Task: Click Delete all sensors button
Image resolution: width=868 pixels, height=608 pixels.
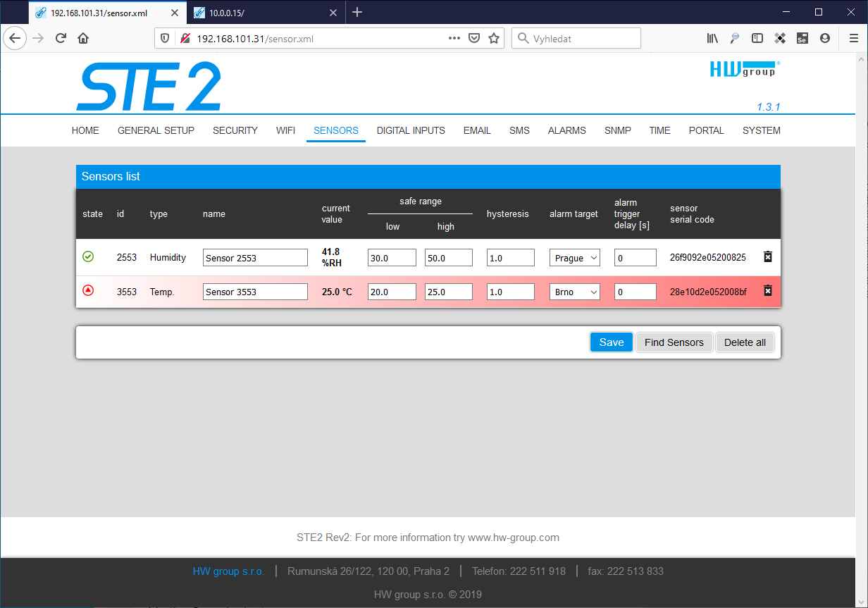Action: pos(745,342)
